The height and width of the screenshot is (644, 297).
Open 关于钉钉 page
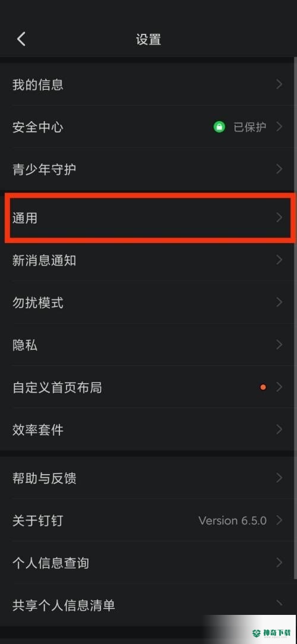148,520
